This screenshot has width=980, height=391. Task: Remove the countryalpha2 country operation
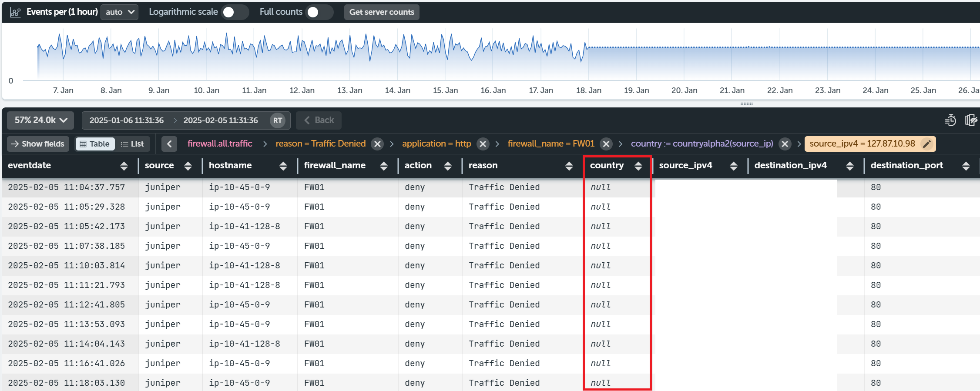click(785, 144)
